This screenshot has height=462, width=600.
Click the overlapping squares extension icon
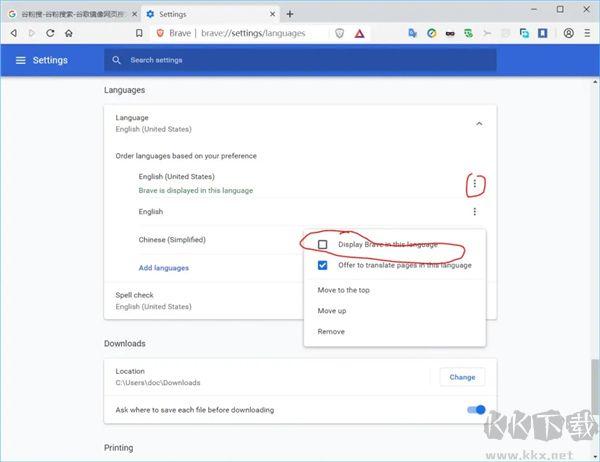524,33
